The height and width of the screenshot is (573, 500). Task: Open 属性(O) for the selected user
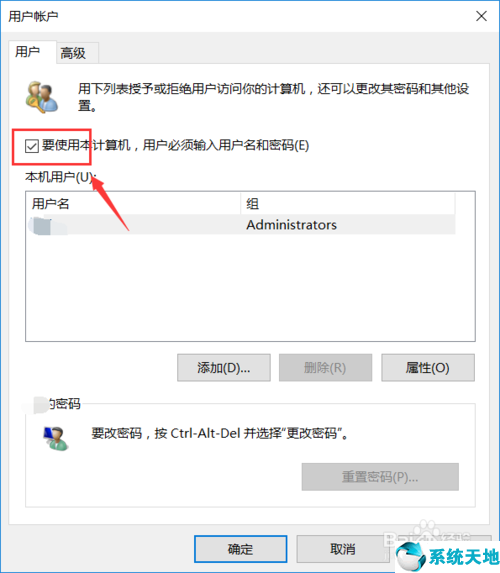pyautogui.click(x=428, y=368)
